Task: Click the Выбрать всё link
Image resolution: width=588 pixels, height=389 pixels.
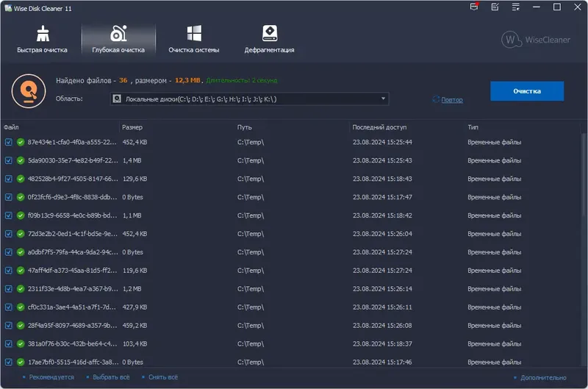Action: pyautogui.click(x=111, y=377)
